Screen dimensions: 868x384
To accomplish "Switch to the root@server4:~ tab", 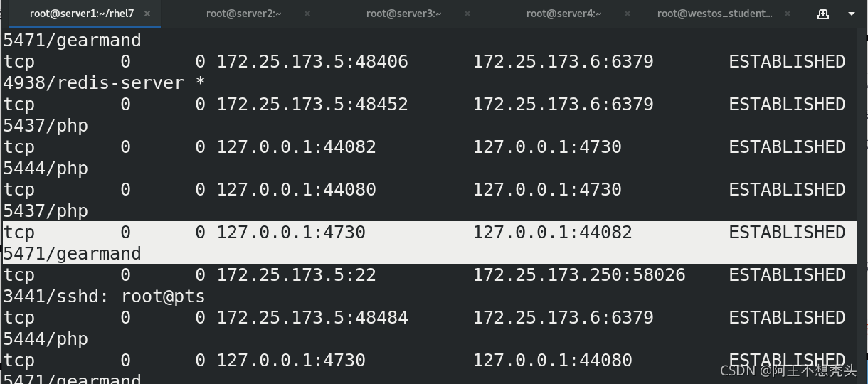I will coord(563,14).
